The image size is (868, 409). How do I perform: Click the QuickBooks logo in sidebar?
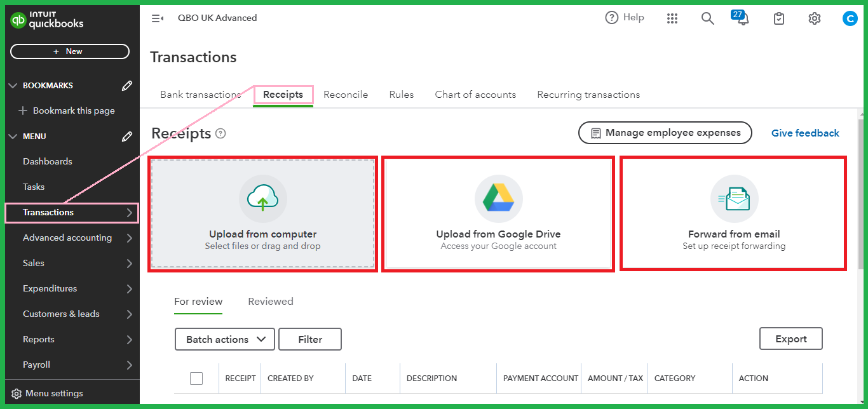47,21
